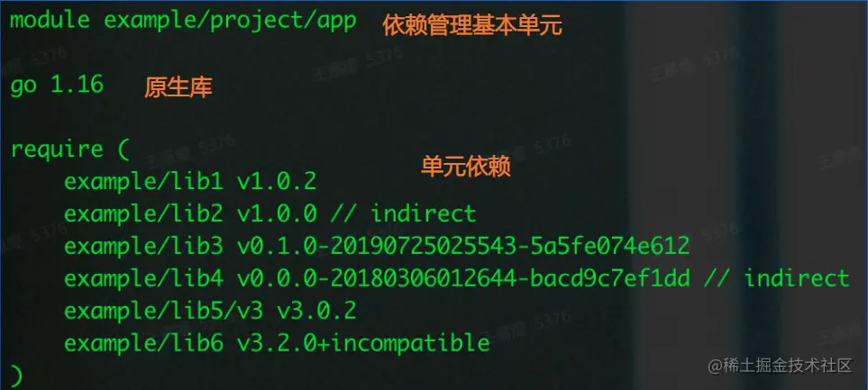This screenshot has height=390, width=868.
Task: Click the closing parenthesis of the require block
Action: click(16, 376)
